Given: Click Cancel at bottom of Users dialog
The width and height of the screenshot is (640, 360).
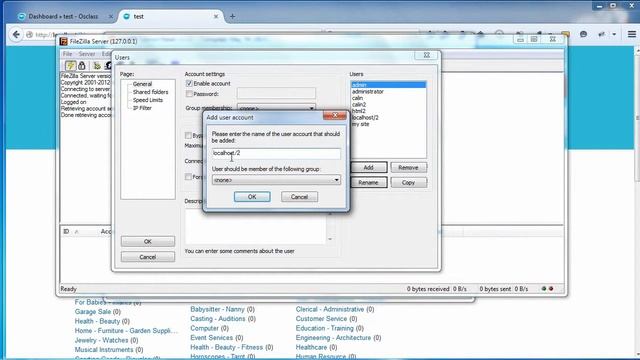Looking at the screenshot, I should 148,257.
